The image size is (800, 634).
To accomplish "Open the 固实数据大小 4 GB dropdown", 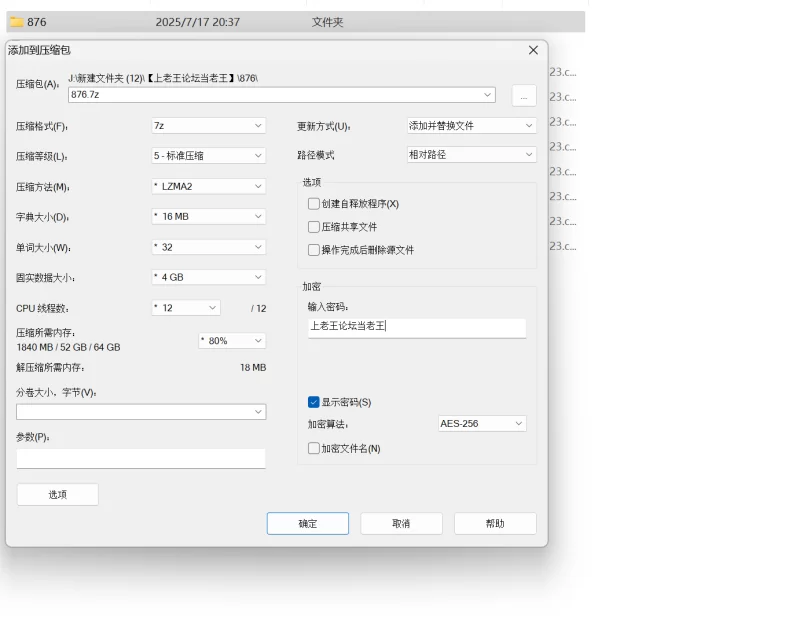I will 209,277.
